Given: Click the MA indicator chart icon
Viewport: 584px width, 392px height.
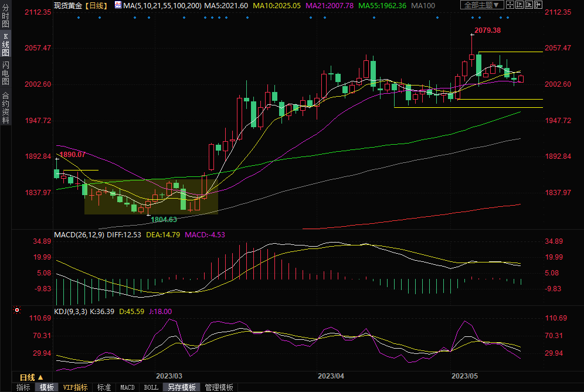Looking at the screenshot, I should 118,5.
